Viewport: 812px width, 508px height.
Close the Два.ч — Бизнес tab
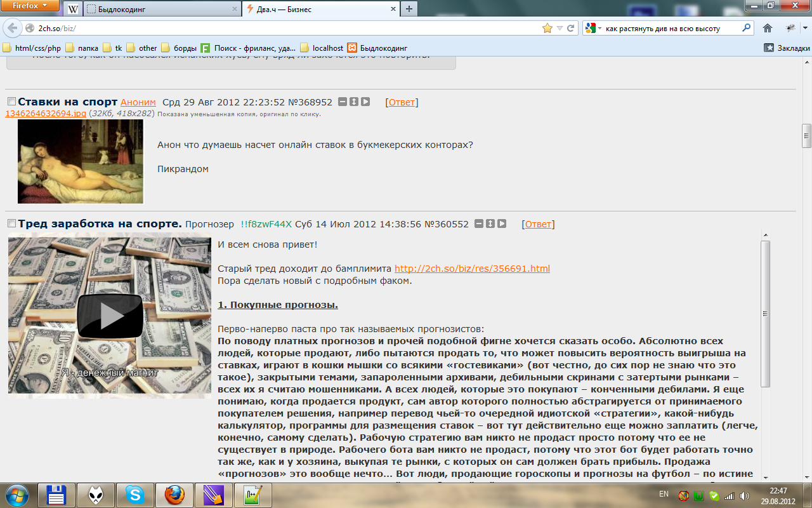(x=393, y=10)
